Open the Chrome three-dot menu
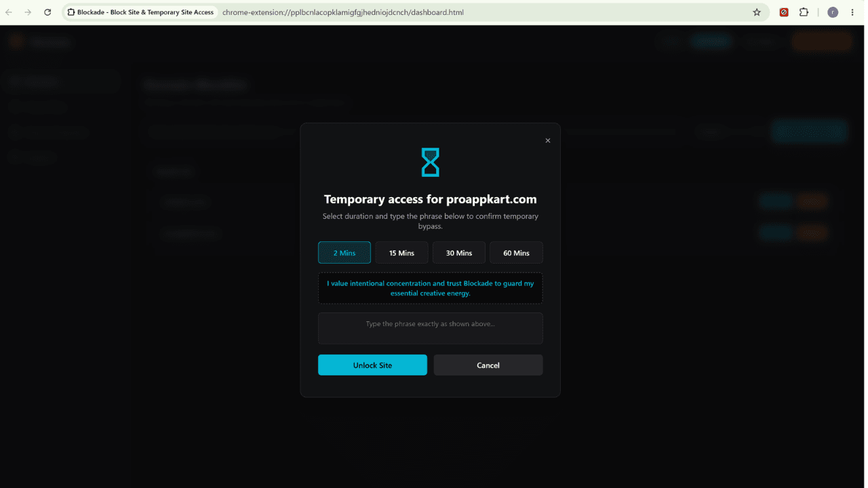Viewport: 868px width, 488px height. (x=852, y=12)
